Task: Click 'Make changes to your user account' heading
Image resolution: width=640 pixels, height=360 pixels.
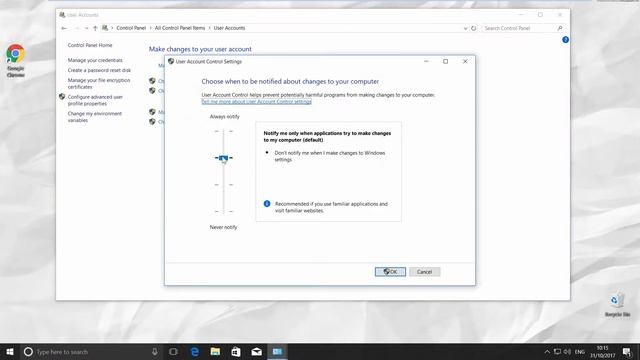Action: (200, 49)
